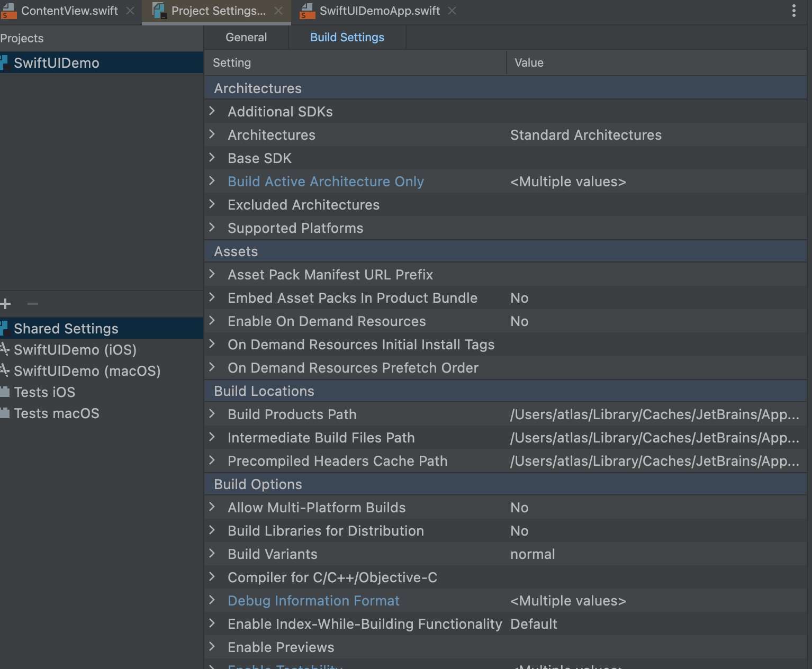This screenshot has height=669, width=812.
Task: Click the Value column header
Action: [x=657, y=62]
